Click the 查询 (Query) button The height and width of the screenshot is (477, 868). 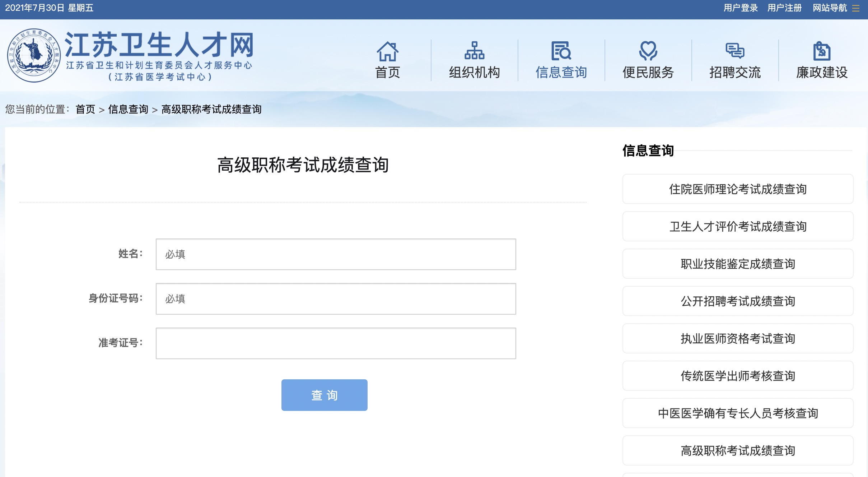click(325, 395)
